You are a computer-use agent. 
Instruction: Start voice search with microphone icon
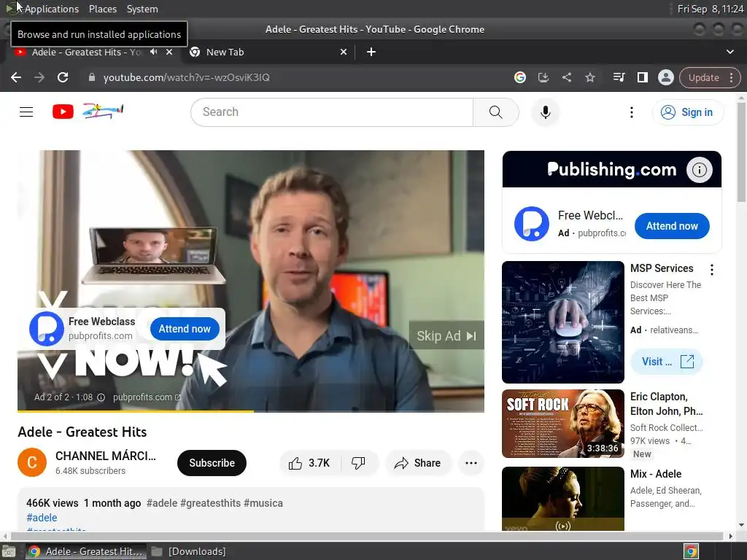point(546,112)
